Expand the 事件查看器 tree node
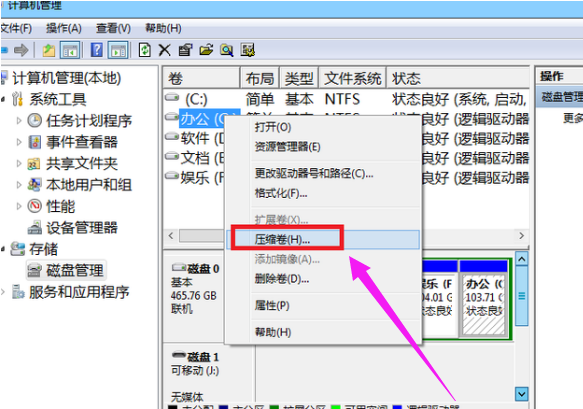 coord(19,142)
